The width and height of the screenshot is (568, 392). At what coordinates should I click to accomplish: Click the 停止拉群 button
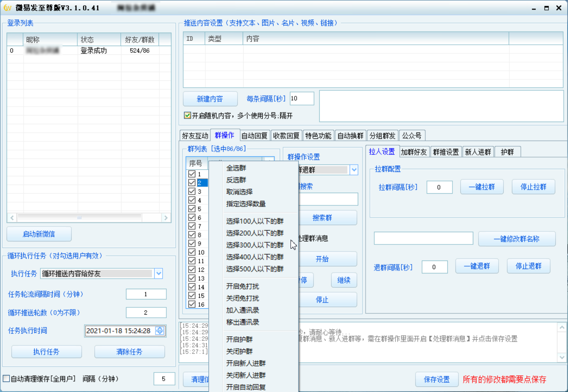(x=533, y=187)
